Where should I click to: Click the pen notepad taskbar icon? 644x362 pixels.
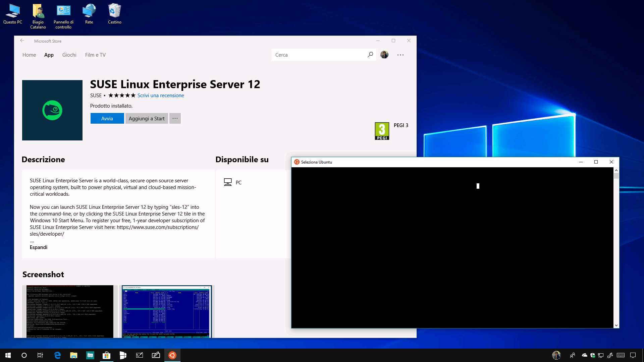(156, 355)
